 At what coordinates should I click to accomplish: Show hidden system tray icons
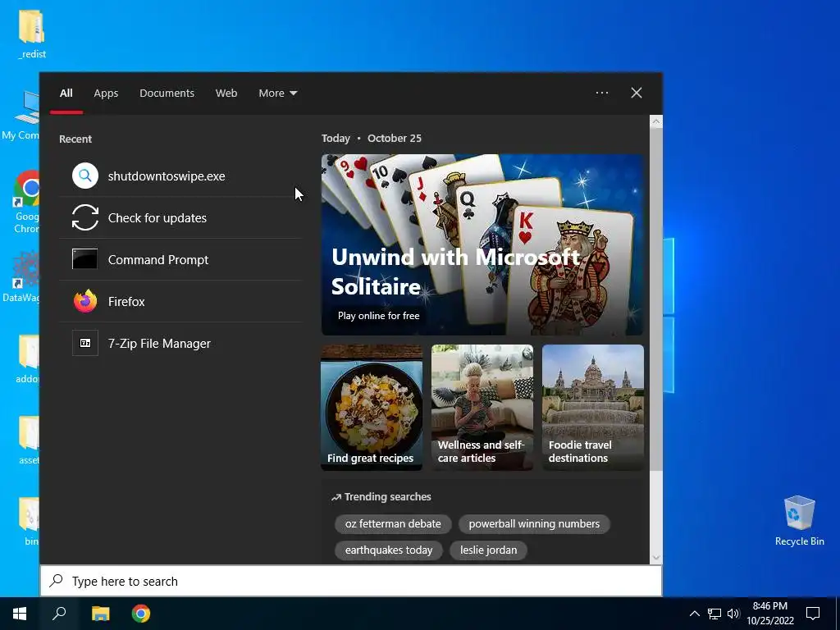click(x=694, y=614)
